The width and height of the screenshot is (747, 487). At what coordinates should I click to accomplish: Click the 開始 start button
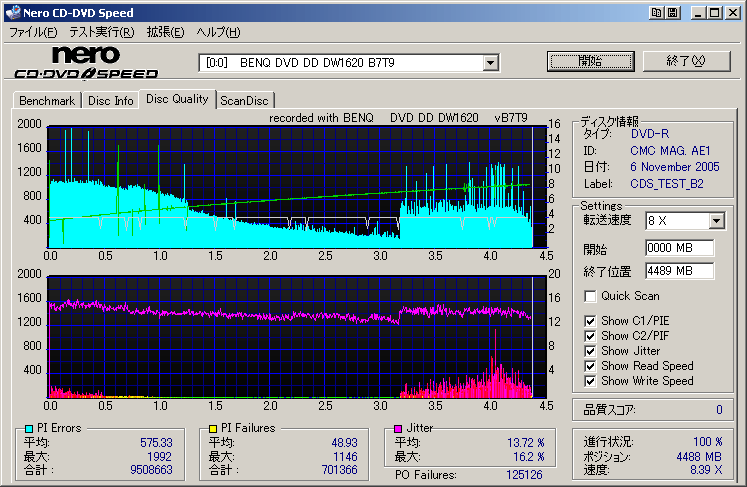pos(591,61)
